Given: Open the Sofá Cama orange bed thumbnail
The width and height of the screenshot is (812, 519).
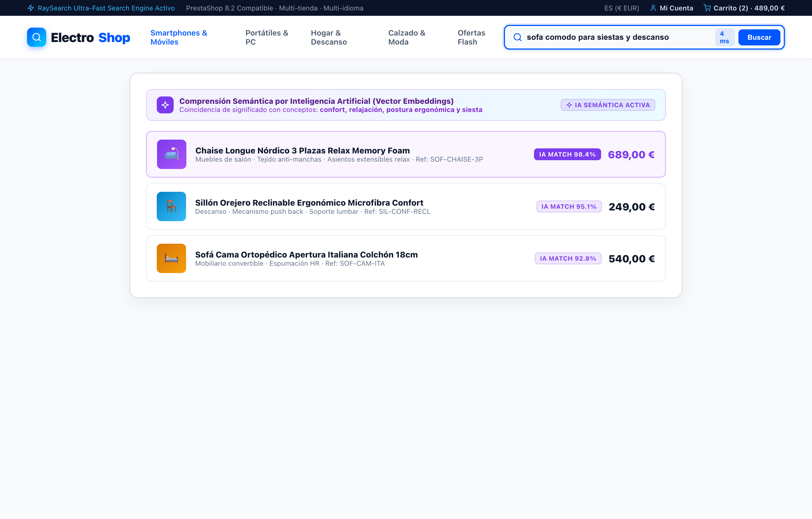Looking at the screenshot, I should 171,258.
